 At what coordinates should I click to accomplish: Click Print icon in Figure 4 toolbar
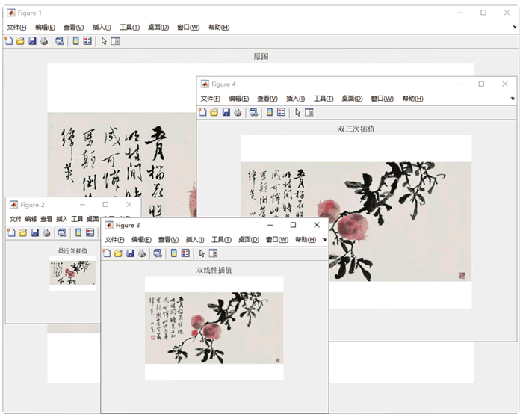pos(238,112)
